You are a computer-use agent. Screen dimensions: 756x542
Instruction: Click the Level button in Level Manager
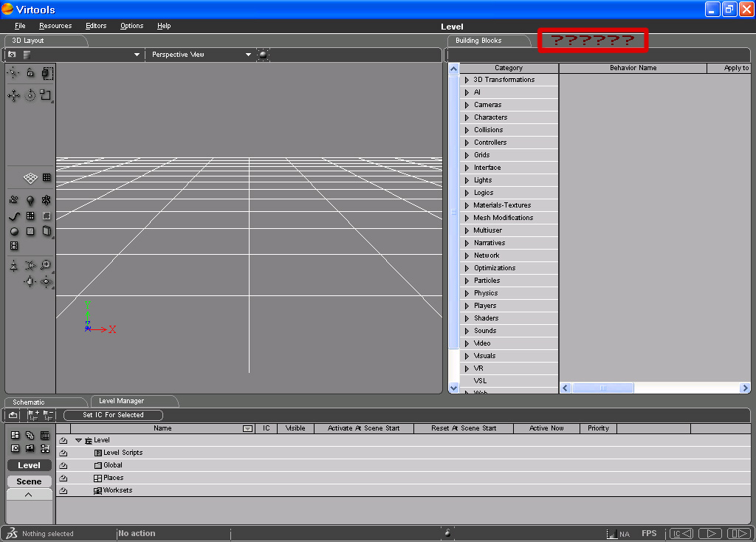point(29,465)
